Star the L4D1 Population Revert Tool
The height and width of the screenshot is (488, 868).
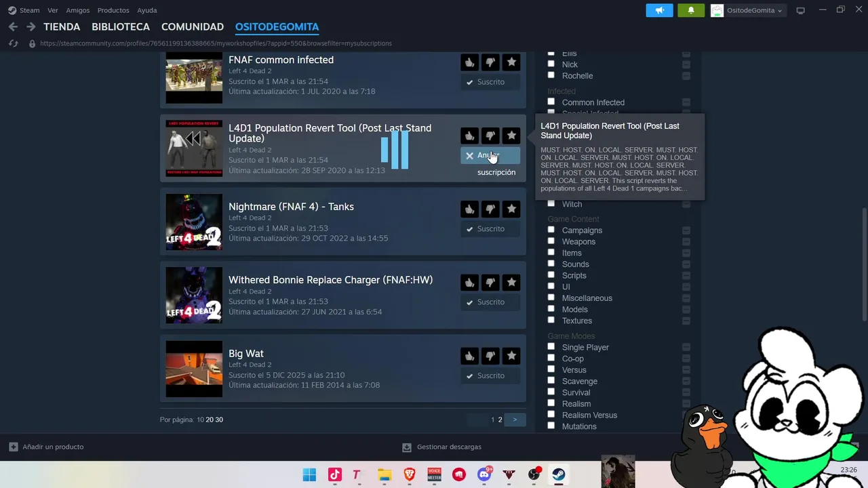coord(511,136)
